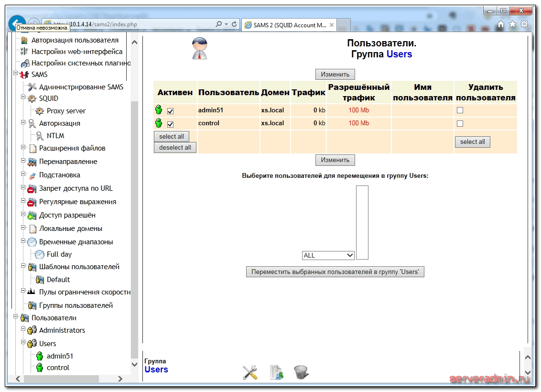The image size is (541, 392).
Task: Click the Изменить button below the table
Action: point(335,160)
